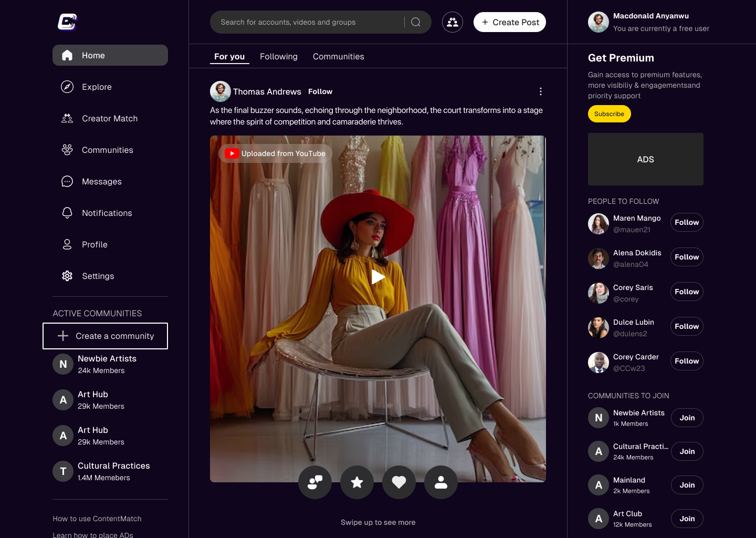
Task: Play the video in the post
Action: click(378, 277)
